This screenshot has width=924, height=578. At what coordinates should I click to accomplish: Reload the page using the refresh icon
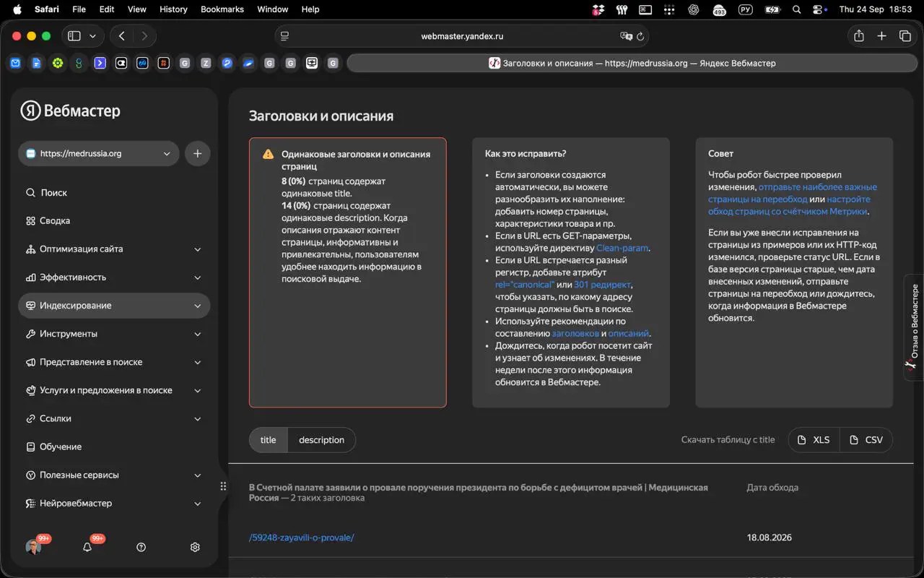640,36
